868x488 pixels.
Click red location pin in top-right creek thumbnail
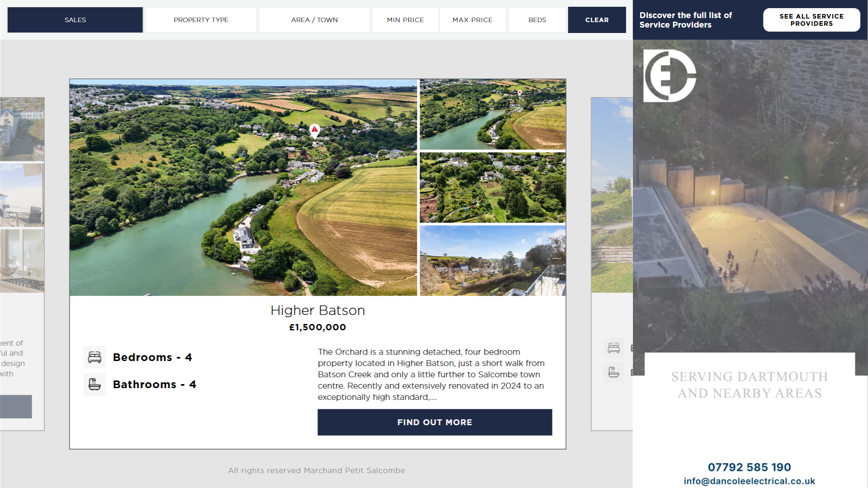point(520,93)
